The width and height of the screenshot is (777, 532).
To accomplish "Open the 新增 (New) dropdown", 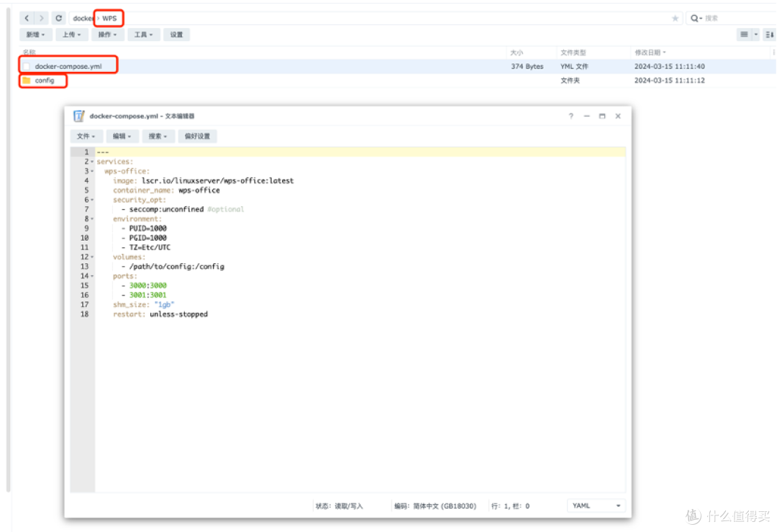I will pos(35,35).
